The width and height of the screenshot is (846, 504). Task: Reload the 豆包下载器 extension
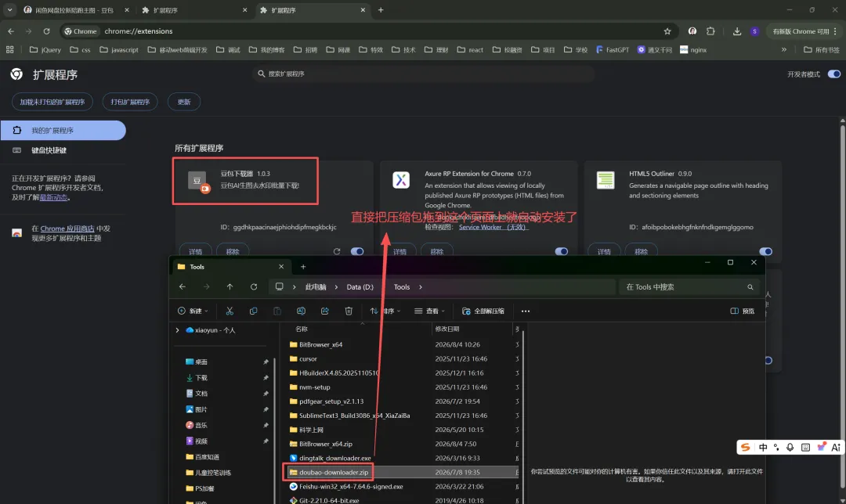(337, 252)
